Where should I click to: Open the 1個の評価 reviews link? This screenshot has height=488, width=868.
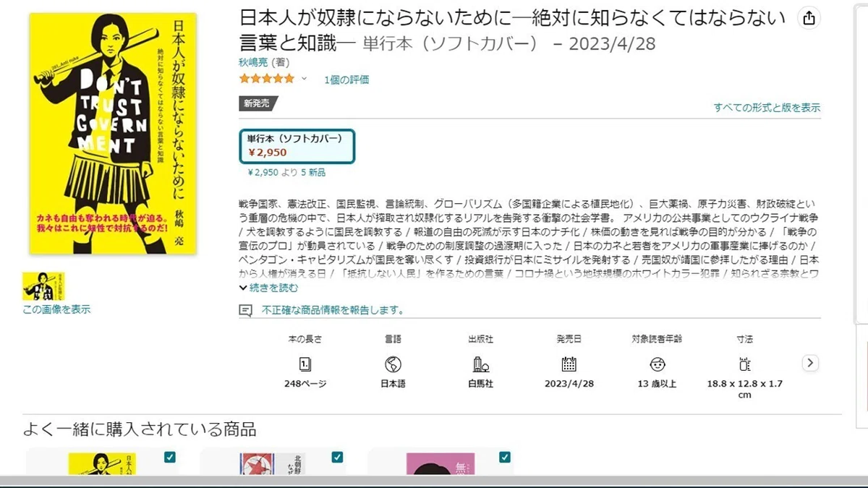coord(346,80)
